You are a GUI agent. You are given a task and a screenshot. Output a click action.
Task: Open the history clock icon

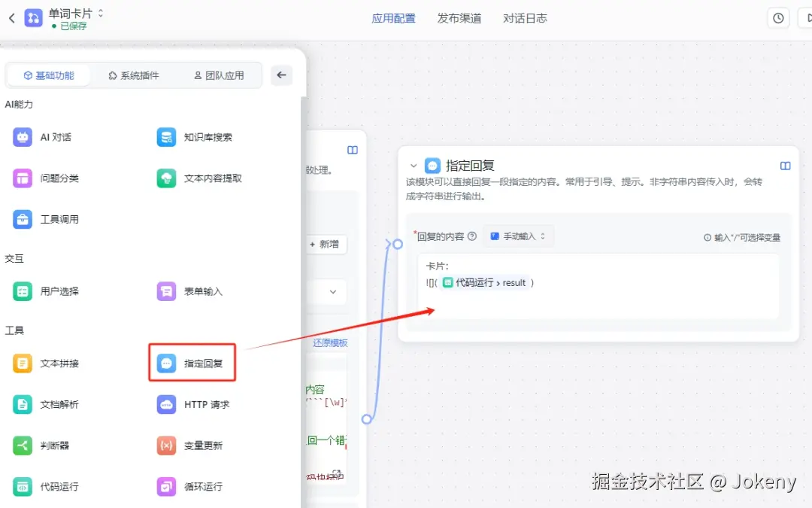point(778,18)
